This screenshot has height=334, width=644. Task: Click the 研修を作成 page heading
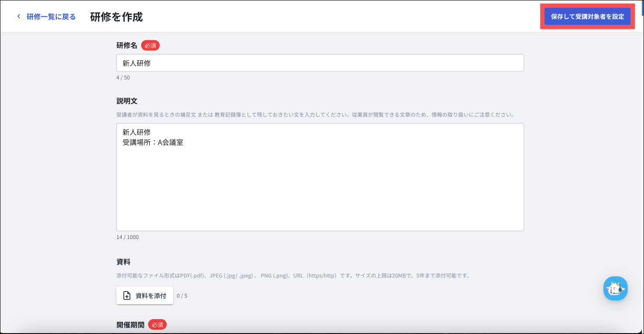(x=116, y=17)
